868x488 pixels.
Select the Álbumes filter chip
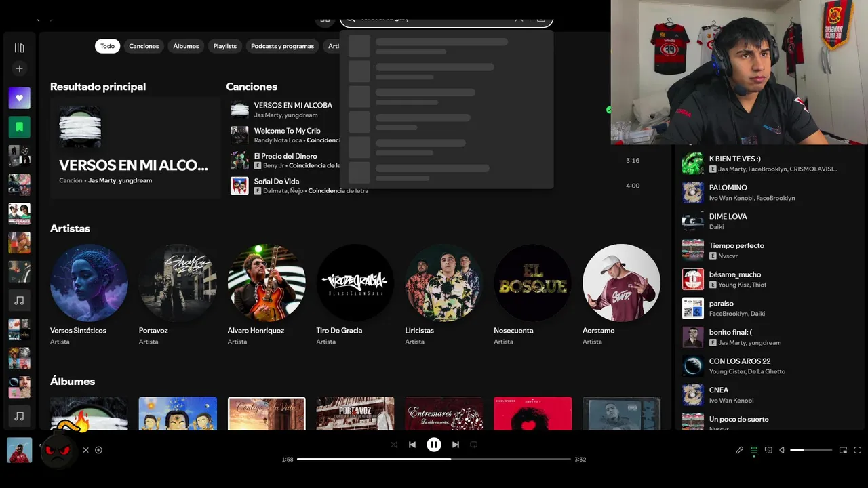(186, 46)
